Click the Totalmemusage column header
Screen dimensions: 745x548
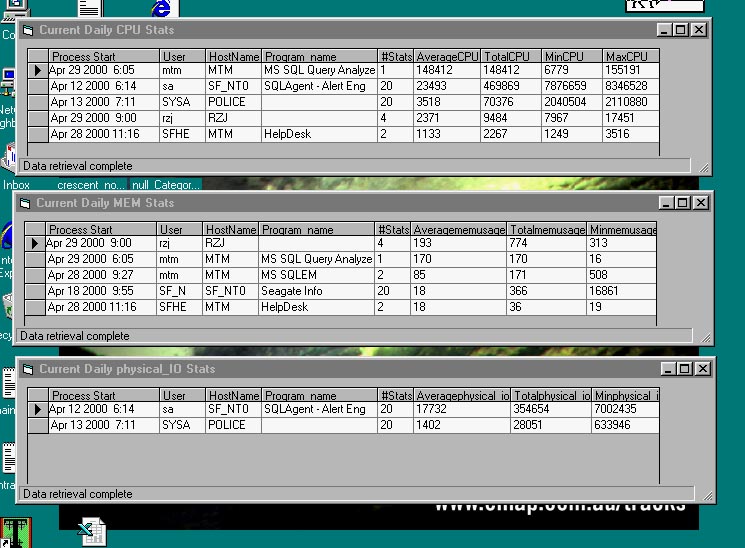[x=546, y=229]
